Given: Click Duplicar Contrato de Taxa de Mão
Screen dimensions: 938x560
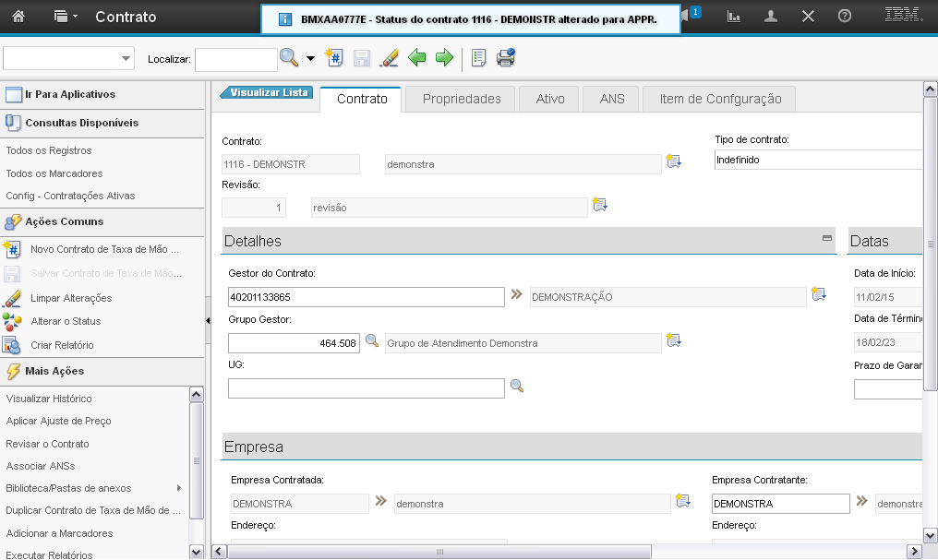Looking at the screenshot, I should (x=92, y=510).
